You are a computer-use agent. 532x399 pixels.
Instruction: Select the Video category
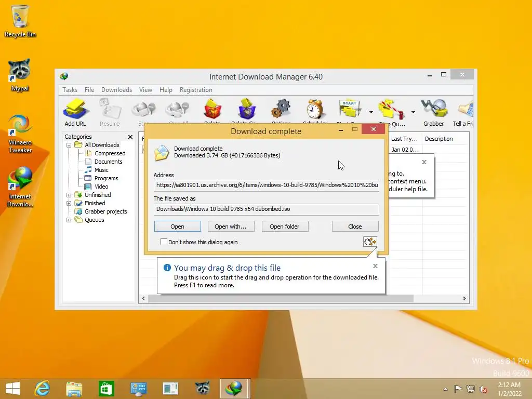pos(101,187)
